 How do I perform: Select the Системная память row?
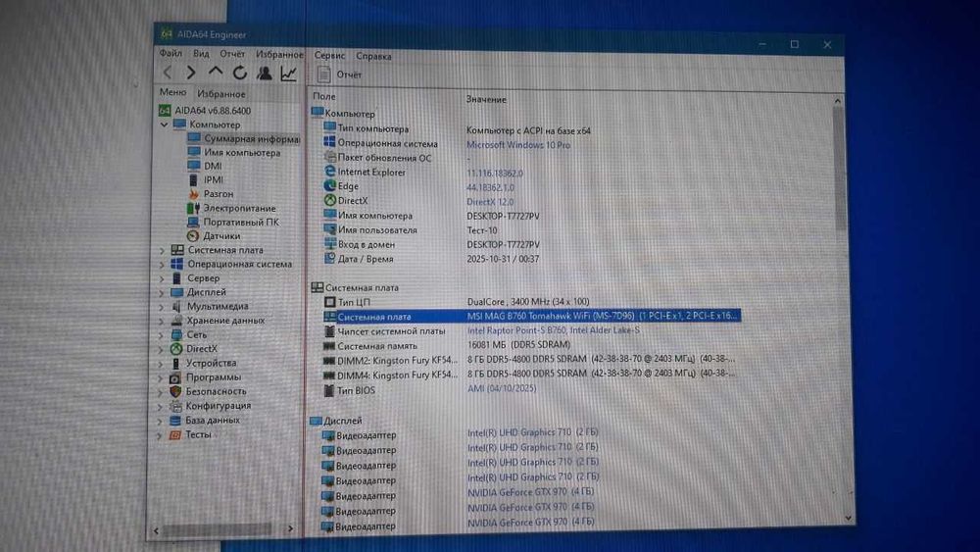point(447,345)
